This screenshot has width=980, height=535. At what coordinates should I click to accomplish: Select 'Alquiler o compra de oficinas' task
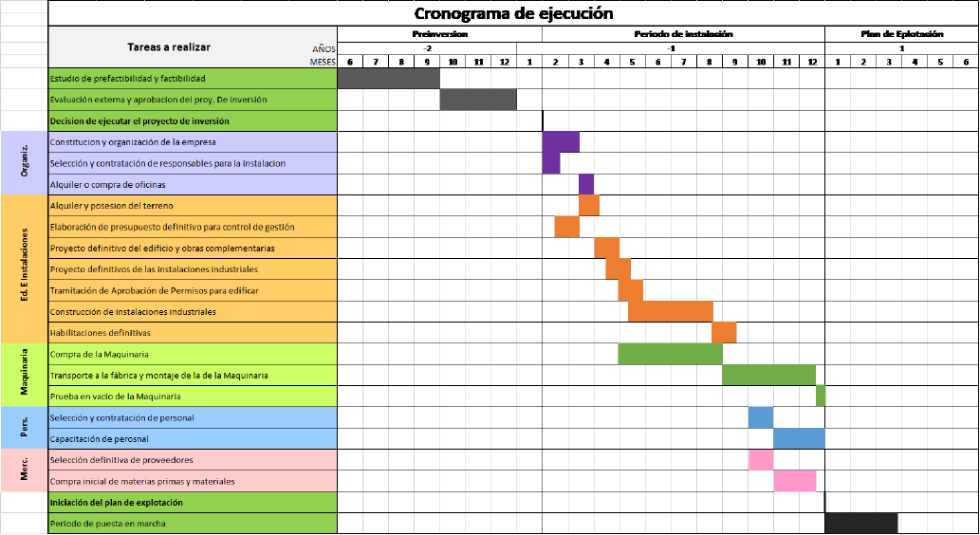pos(193,184)
